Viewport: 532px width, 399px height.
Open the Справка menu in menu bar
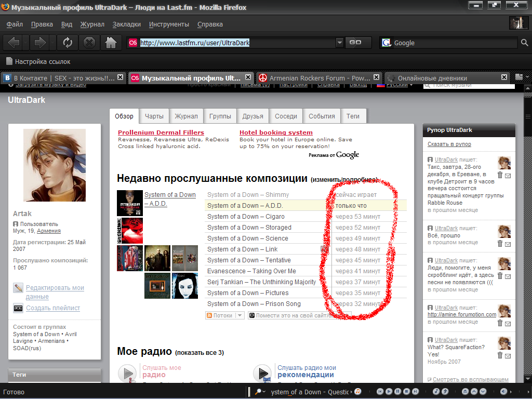tap(210, 24)
